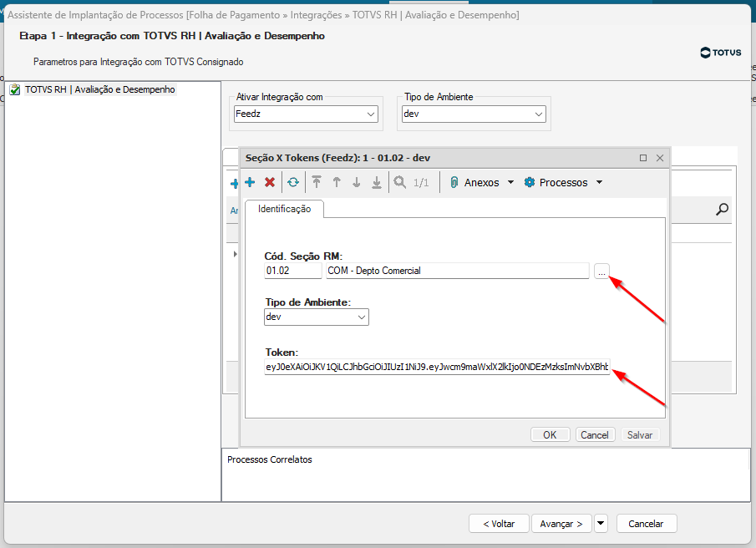Go to the next record arrow
Screen dimensions: 756x548
[x=357, y=182]
